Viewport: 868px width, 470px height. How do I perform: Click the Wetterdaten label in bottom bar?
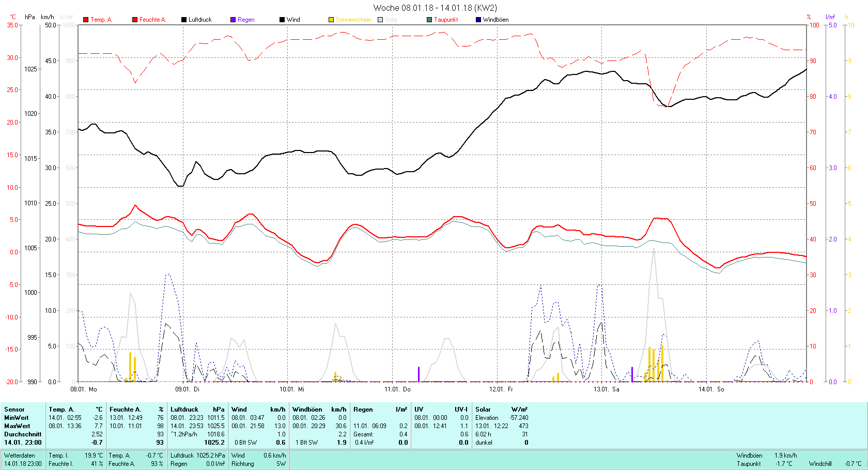pyautogui.click(x=20, y=456)
